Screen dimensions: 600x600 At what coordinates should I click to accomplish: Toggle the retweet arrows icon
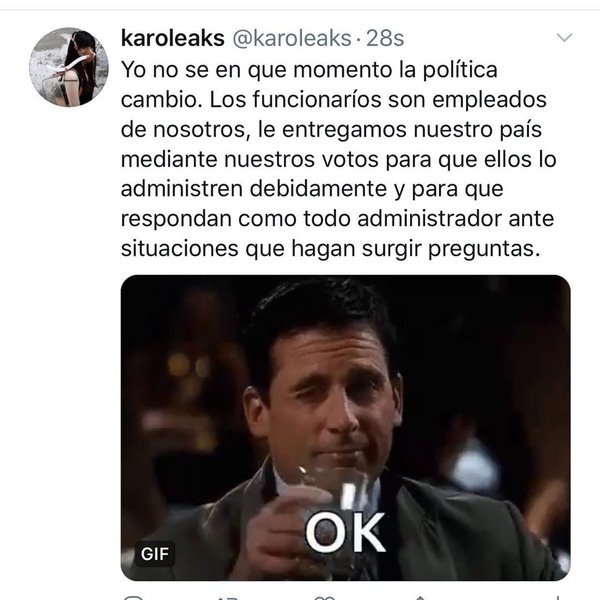click(228, 598)
